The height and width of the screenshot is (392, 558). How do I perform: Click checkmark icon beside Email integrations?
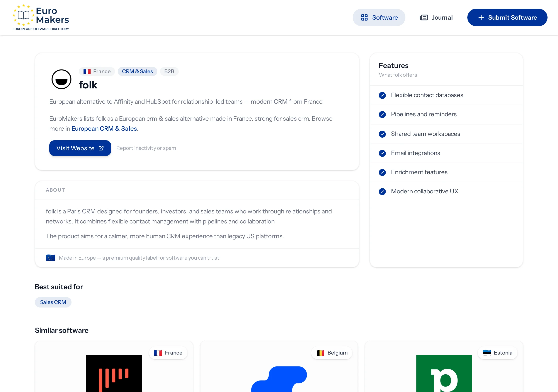382,153
